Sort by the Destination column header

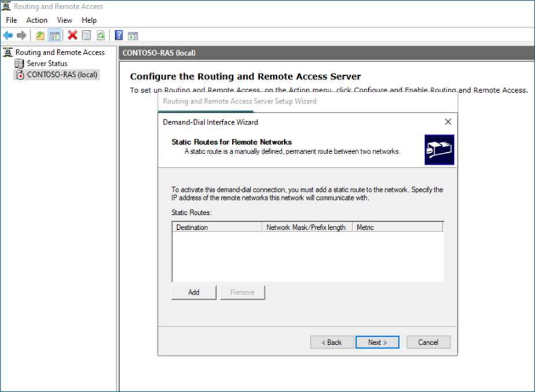(217, 228)
